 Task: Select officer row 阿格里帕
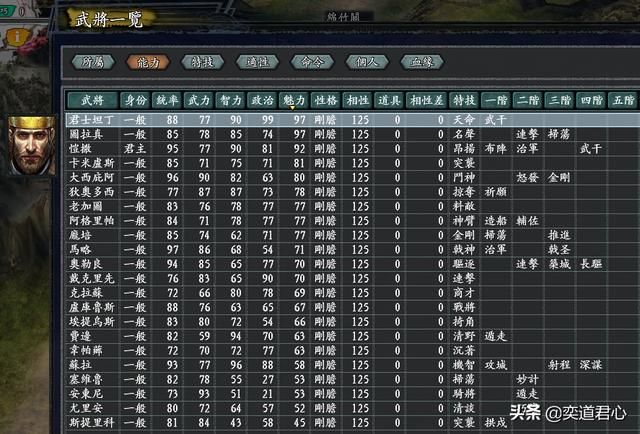[x=353, y=221]
